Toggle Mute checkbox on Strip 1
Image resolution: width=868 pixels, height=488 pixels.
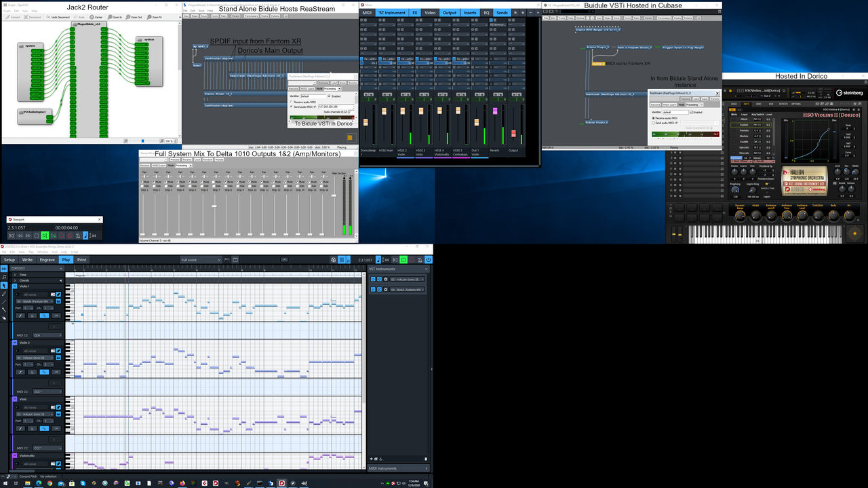[x=141, y=181]
